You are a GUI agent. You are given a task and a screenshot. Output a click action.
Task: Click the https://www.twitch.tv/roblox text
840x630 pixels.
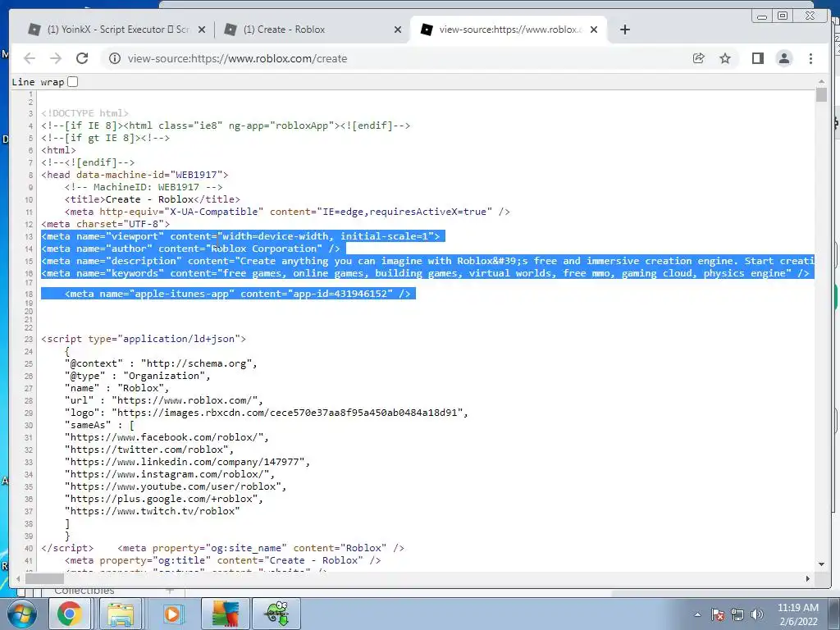152,511
